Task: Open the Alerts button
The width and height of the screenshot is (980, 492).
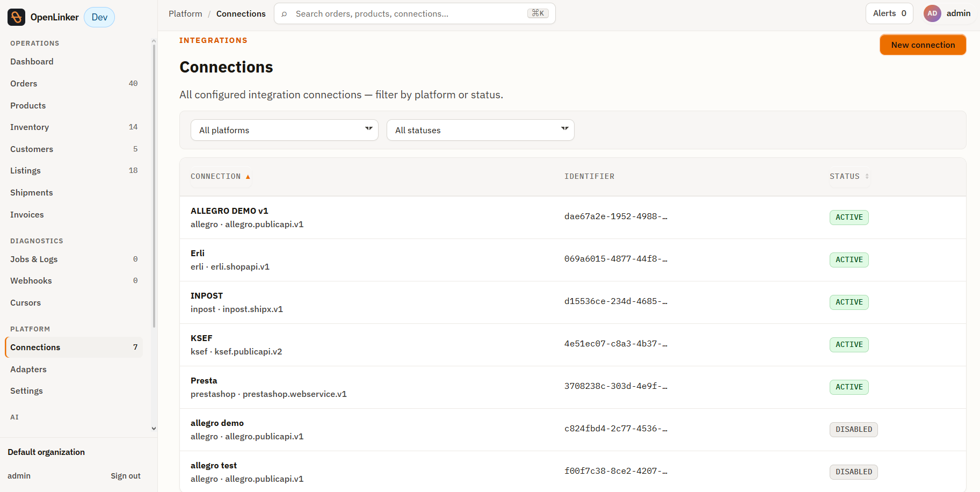Action: point(889,13)
